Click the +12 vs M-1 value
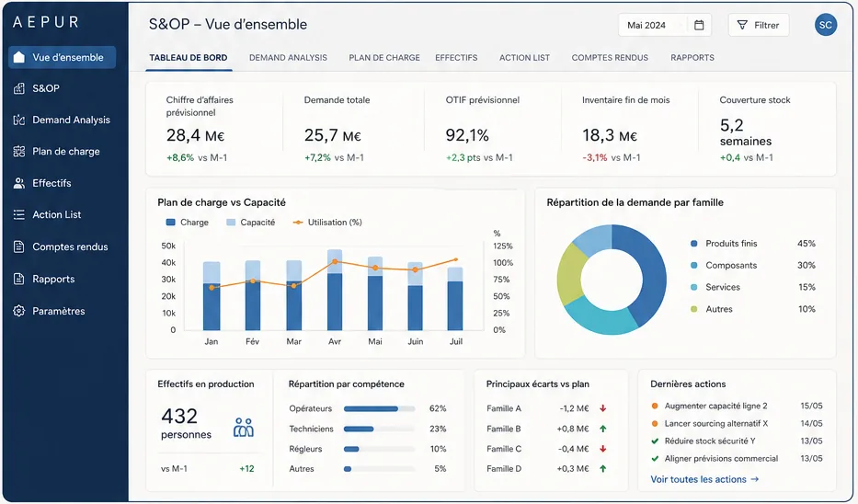Viewport: 858px width, 504px height. point(246,469)
